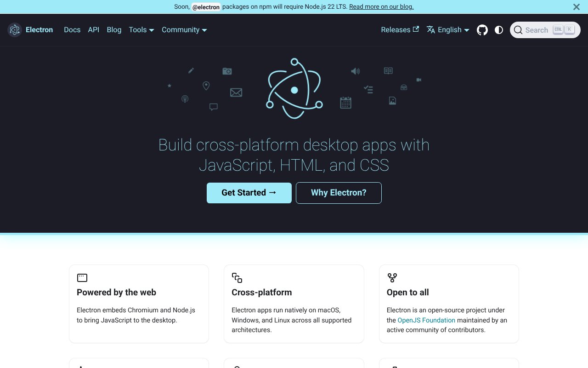588x368 pixels.
Task: Expand the Community dropdown menu
Action: point(184,30)
